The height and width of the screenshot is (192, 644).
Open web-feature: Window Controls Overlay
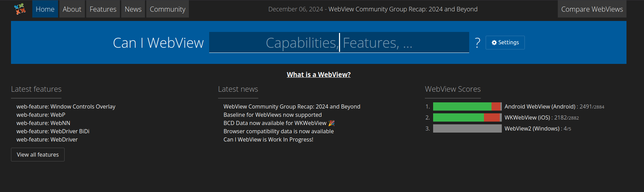click(66, 106)
